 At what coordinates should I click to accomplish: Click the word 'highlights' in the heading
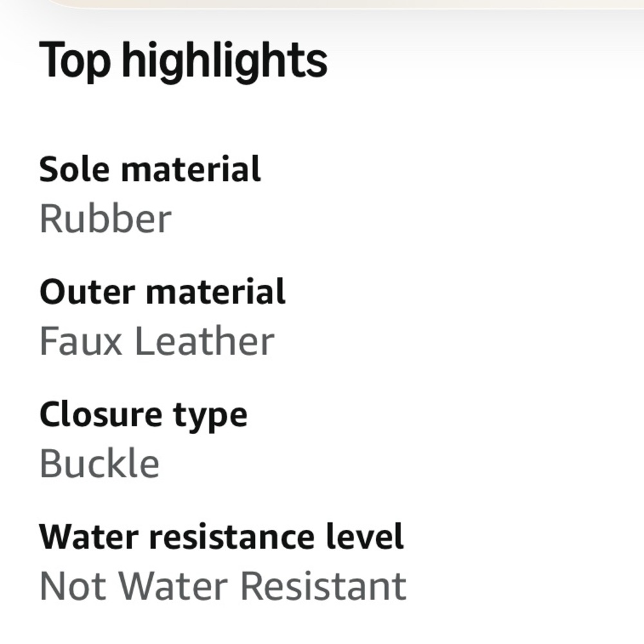click(x=224, y=60)
